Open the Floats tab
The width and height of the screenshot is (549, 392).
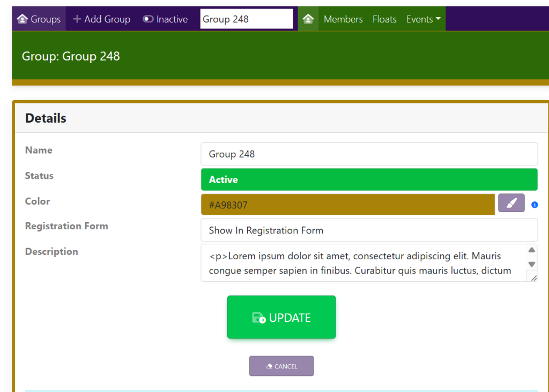coord(384,19)
